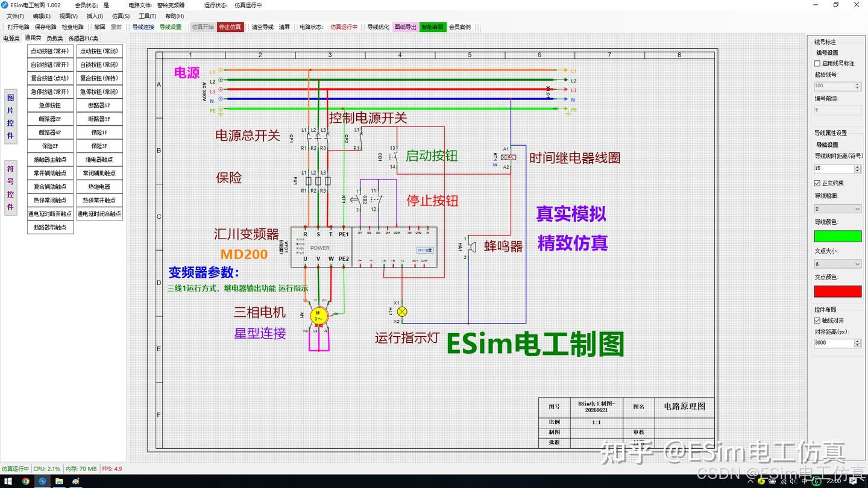Click 导线吸附距离 spinner field
The height and width of the screenshot is (488, 868).
pos(838,169)
